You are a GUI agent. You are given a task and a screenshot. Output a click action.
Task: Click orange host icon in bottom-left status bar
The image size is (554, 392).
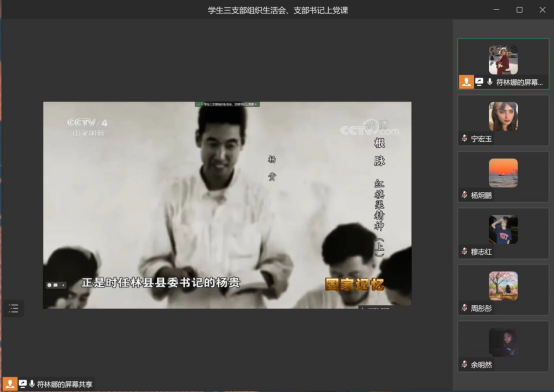click(x=10, y=384)
